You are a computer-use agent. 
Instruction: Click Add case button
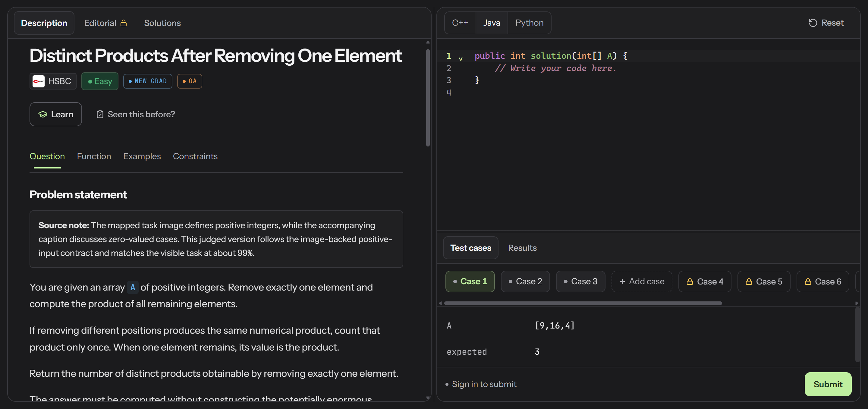click(642, 281)
